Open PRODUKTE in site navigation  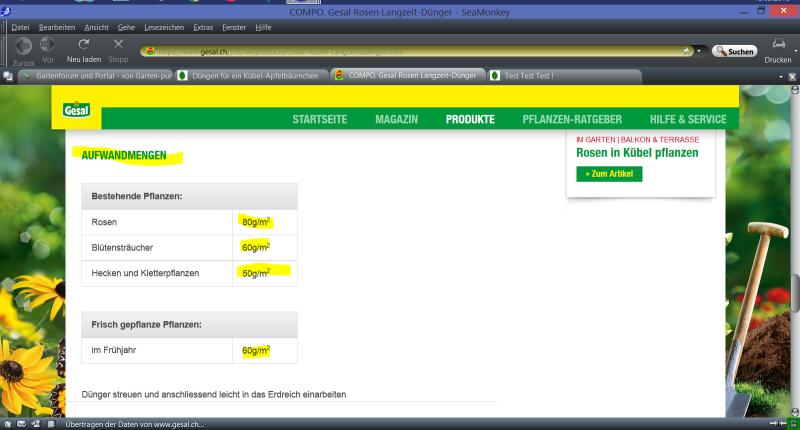[470, 119]
